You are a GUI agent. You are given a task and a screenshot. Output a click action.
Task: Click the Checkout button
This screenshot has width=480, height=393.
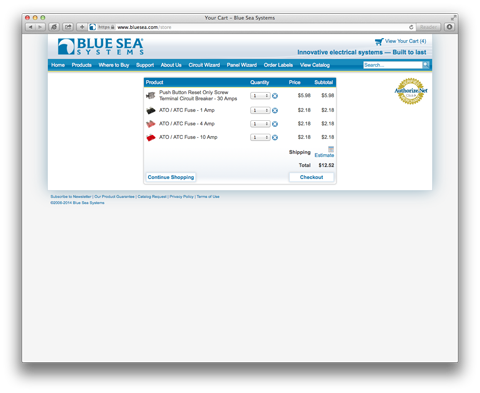coord(311,177)
